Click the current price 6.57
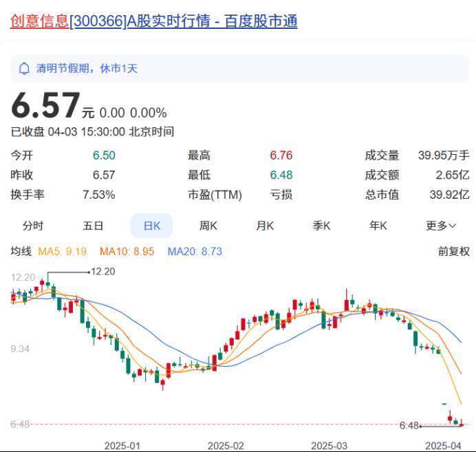The image size is (476, 452). pyautogui.click(x=45, y=105)
